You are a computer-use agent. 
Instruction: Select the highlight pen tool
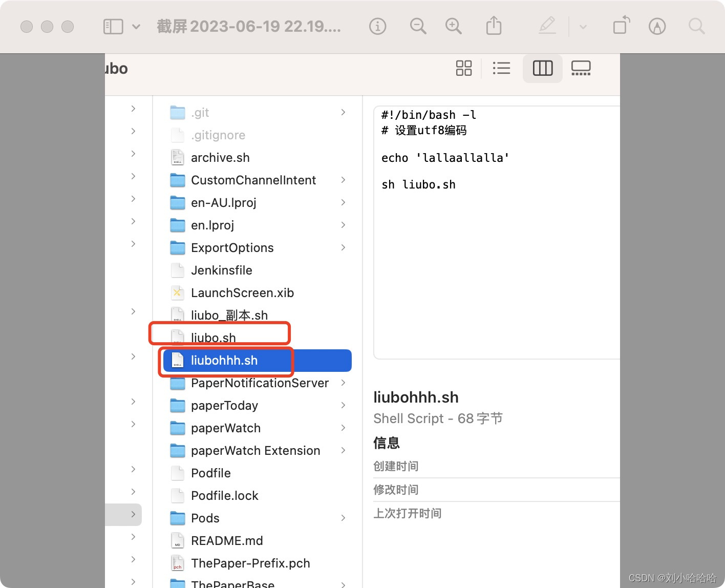(x=547, y=26)
